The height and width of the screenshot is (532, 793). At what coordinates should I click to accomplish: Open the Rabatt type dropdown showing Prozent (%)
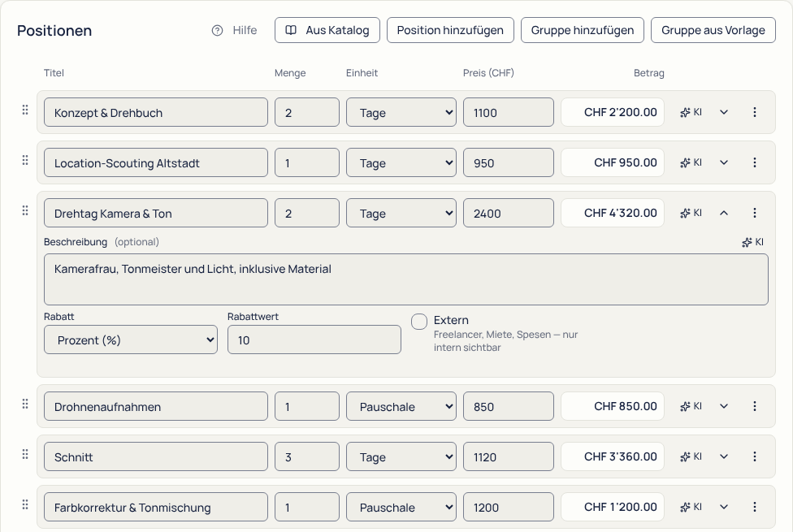tap(131, 340)
